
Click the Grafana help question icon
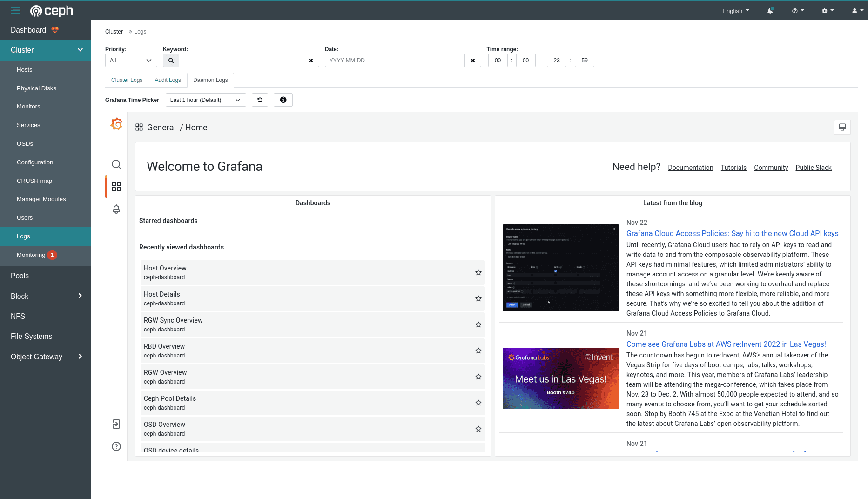point(116,446)
